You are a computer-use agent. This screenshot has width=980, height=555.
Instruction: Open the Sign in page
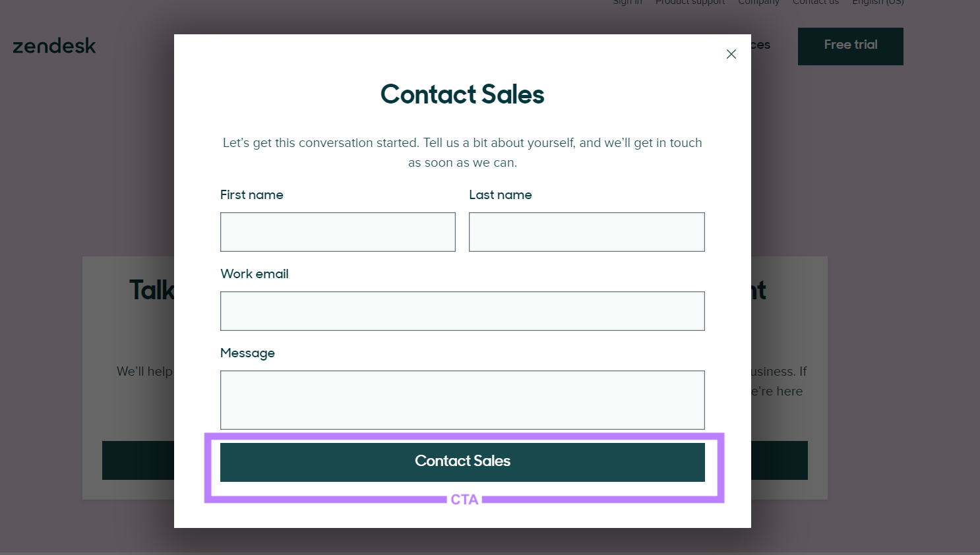627,3
